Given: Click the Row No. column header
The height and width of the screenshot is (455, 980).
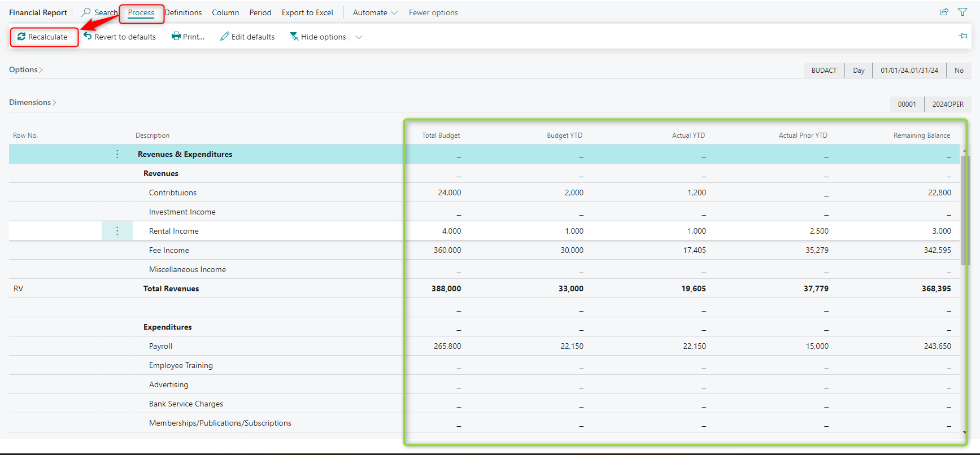Looking at the screenshot, I should tap(25, 135).
